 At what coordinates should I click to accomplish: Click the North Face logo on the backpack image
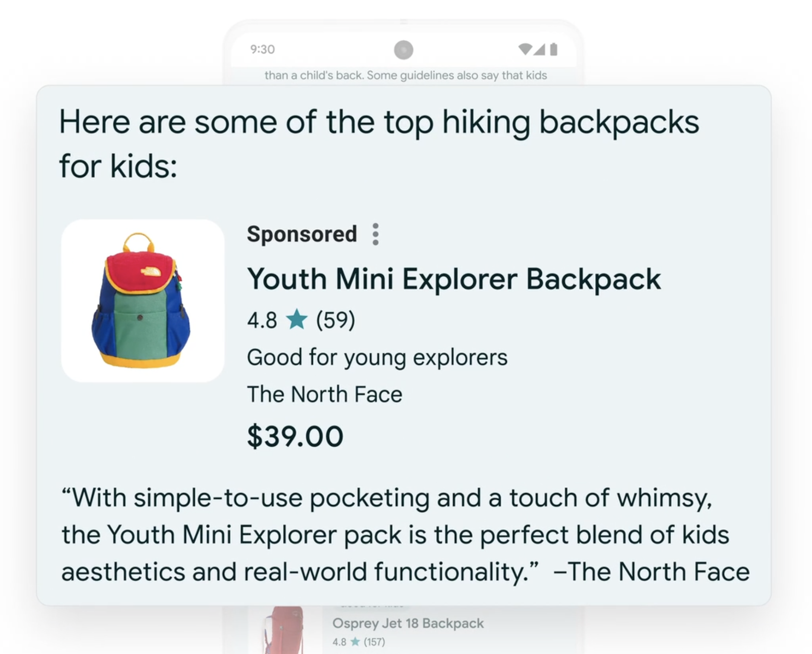pos(151,272)
